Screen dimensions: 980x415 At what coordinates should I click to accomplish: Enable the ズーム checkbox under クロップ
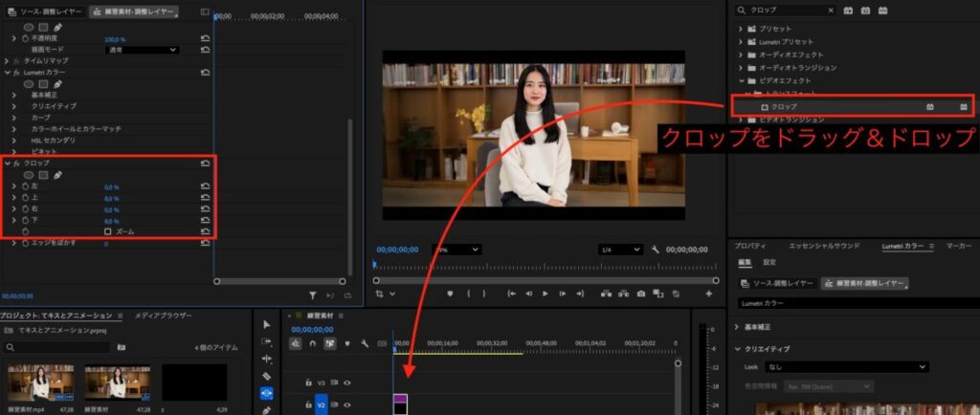click(107, 231)
